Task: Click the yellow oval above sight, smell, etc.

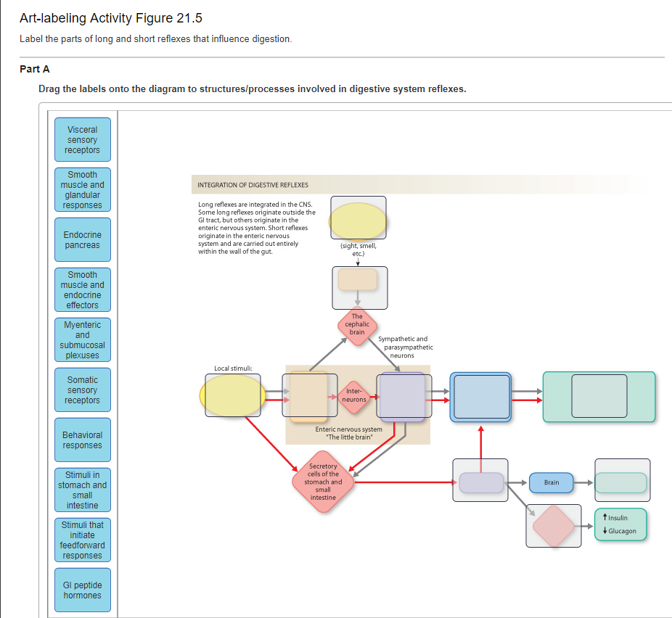Action: 358,218
